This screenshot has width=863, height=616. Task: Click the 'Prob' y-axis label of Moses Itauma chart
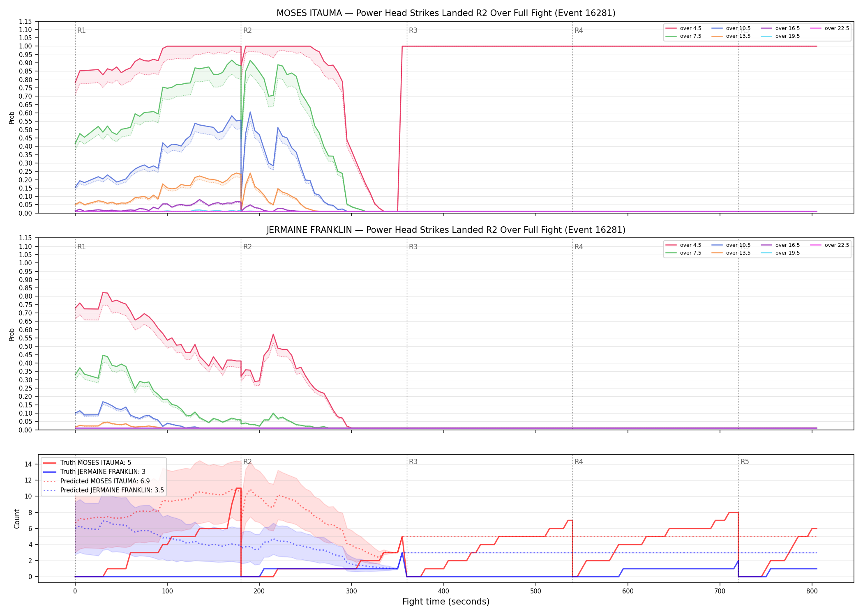tap(12, 117)
